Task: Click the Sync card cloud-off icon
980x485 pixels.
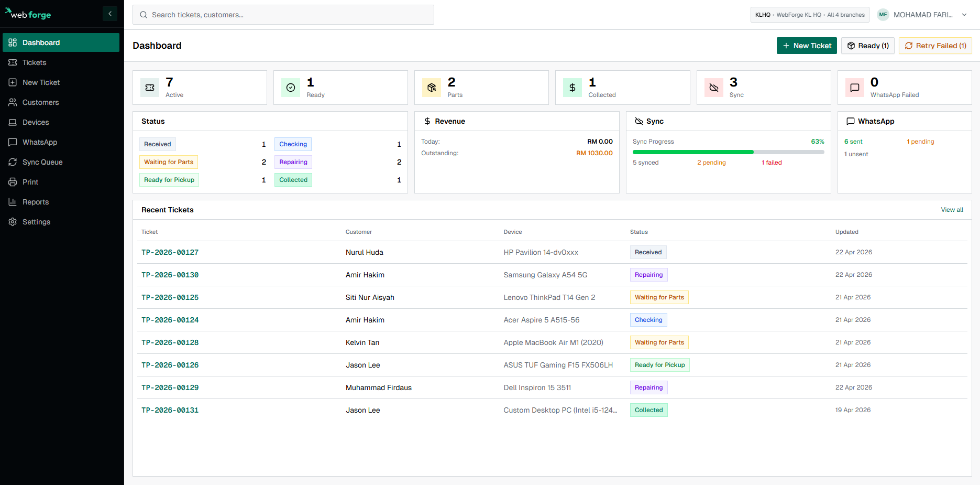Action: 714,88
